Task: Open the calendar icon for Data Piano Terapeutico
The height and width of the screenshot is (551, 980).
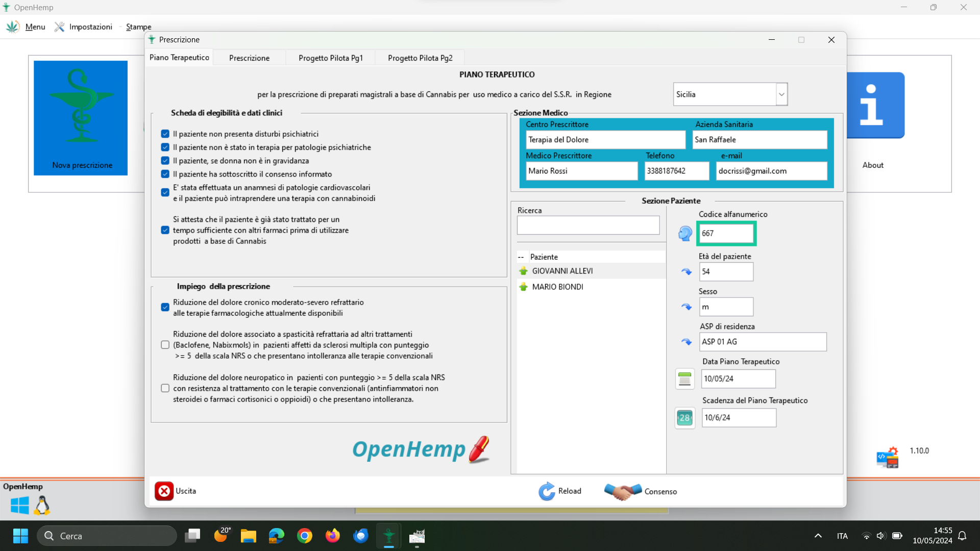Action: (685, 379)
